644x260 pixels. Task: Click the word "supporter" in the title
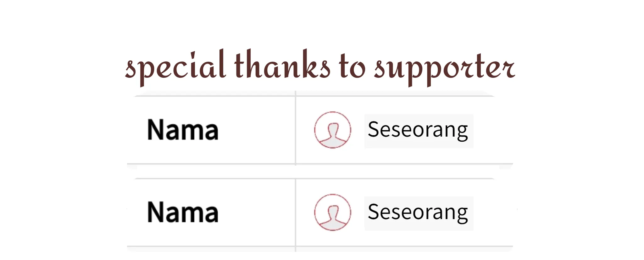pyautogui.click(x=444, y=67)
